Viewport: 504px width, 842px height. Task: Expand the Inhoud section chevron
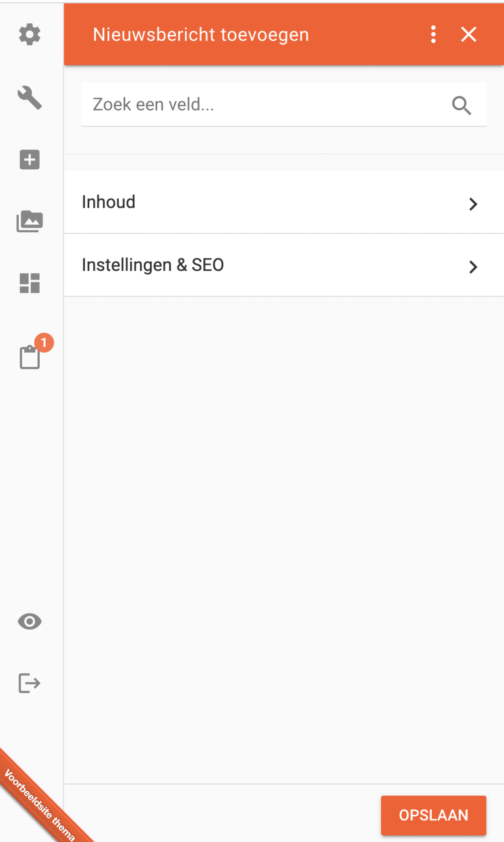473,204
